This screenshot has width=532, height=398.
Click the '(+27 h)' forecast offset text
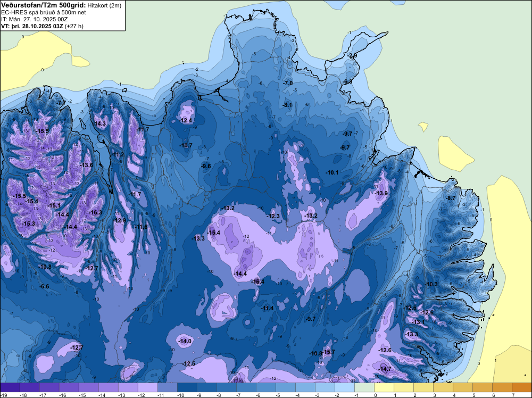(73, 26)
